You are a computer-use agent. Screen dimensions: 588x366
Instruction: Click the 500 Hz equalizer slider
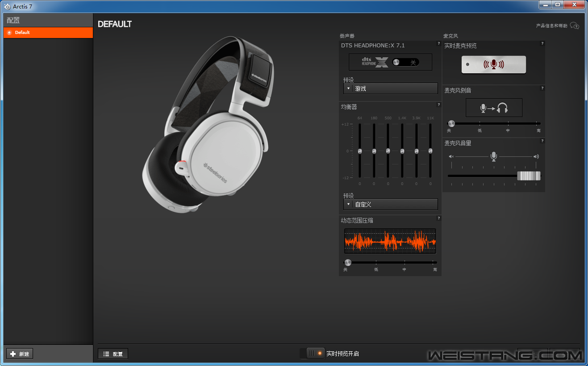(388, 151)
